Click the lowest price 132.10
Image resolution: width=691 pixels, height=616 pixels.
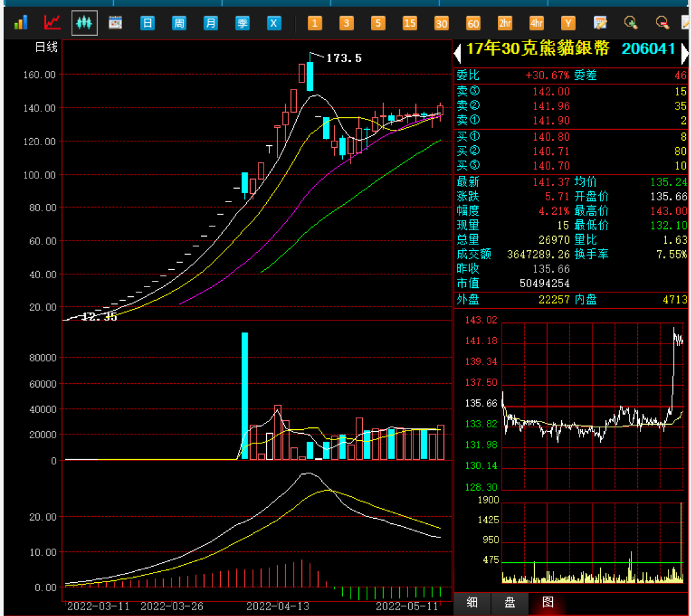tap(669, 226)
